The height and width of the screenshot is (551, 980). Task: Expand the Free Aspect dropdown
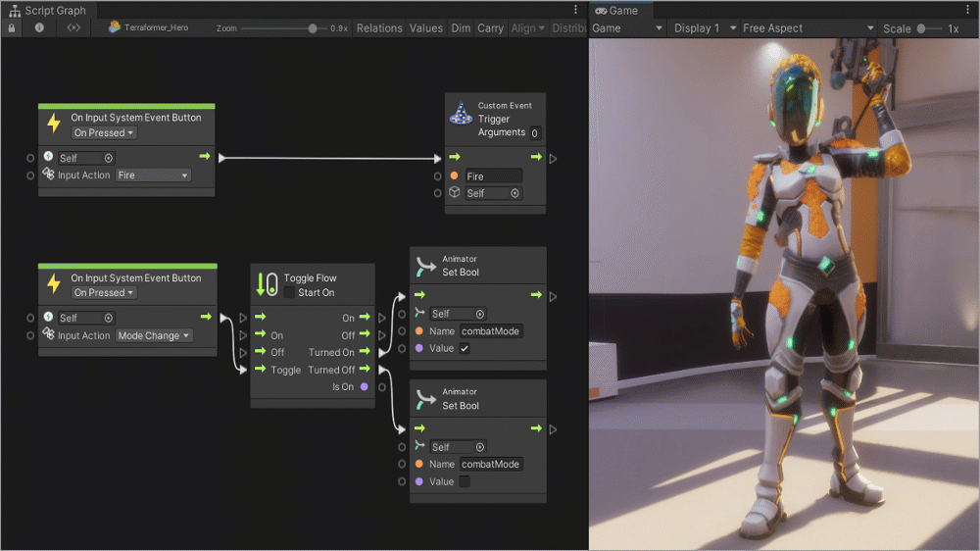[808, 28]
